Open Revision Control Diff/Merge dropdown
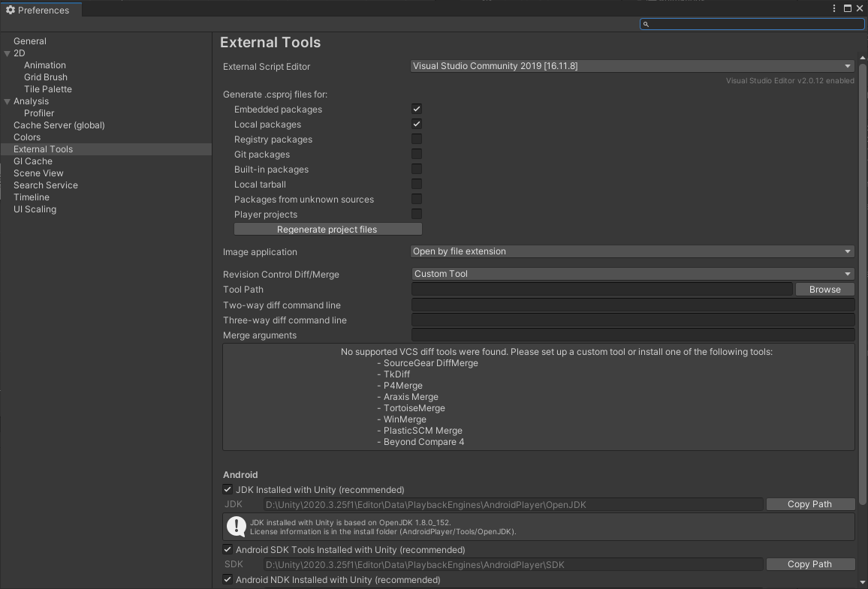Image resolution: width=868 pixels, height=589 pixels. coord(632,274)
